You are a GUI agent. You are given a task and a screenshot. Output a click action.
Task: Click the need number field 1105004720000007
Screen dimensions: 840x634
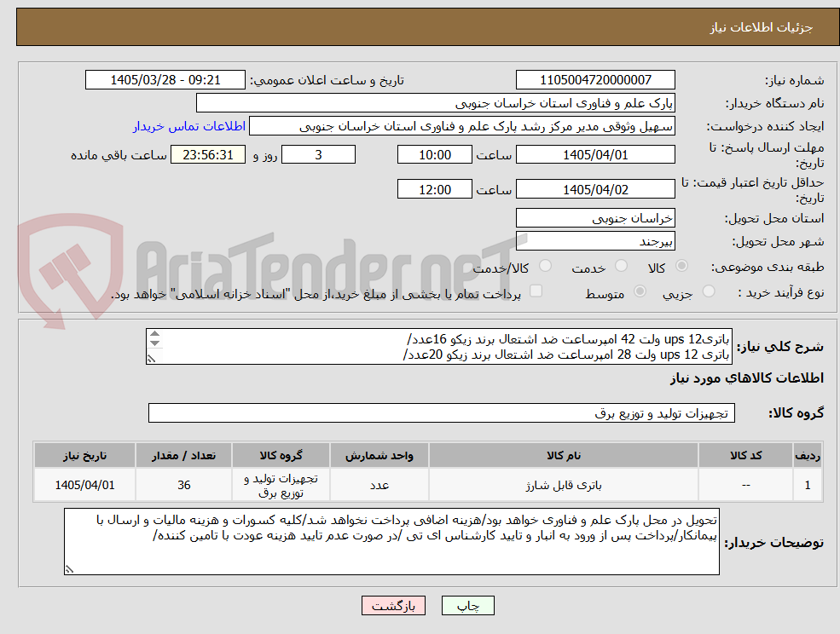click(595, 80)
